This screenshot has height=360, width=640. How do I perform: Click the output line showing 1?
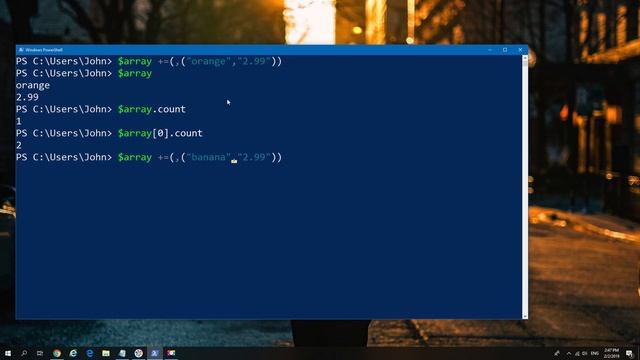[19, 121]
